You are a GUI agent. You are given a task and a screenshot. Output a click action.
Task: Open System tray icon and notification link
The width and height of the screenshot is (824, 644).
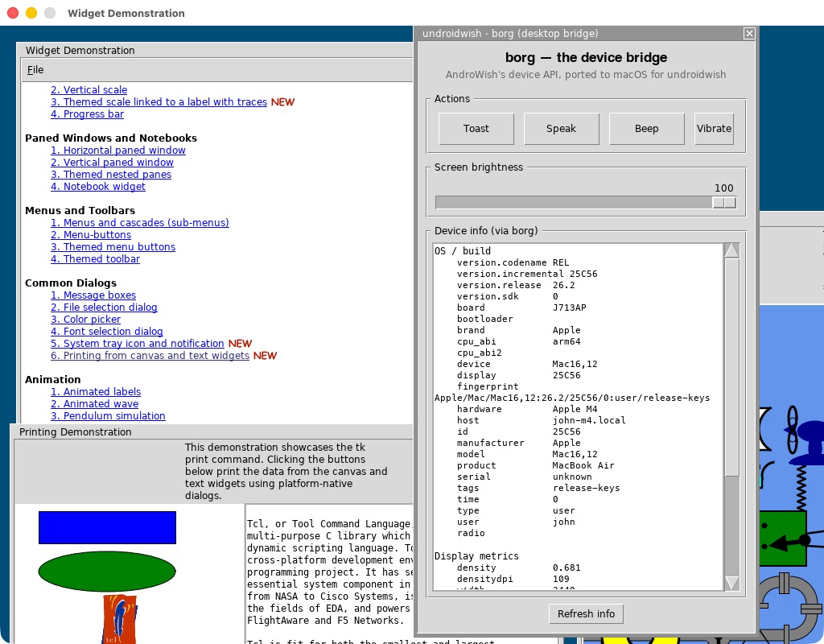point(138,344)
